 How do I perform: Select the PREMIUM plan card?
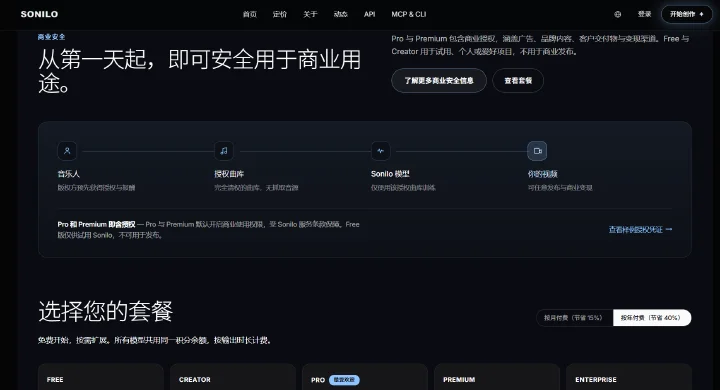click(497, 377)
